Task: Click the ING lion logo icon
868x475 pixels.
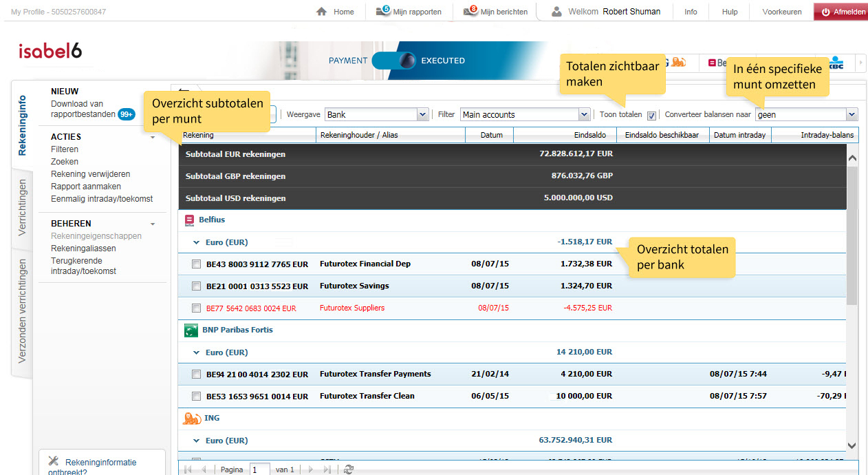Action: 192,418
